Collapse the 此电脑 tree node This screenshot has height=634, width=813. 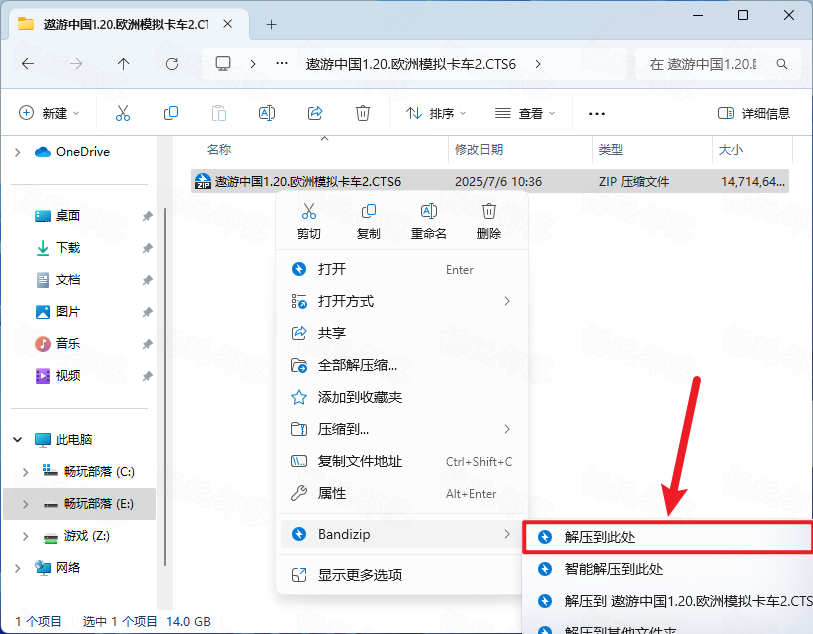pos(18,440)
